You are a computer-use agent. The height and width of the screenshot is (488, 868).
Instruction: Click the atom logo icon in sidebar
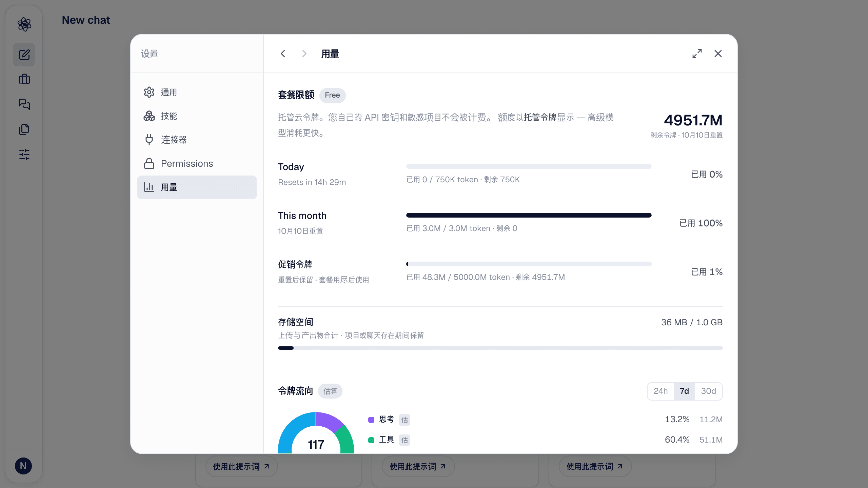click(x=24, y=24)
